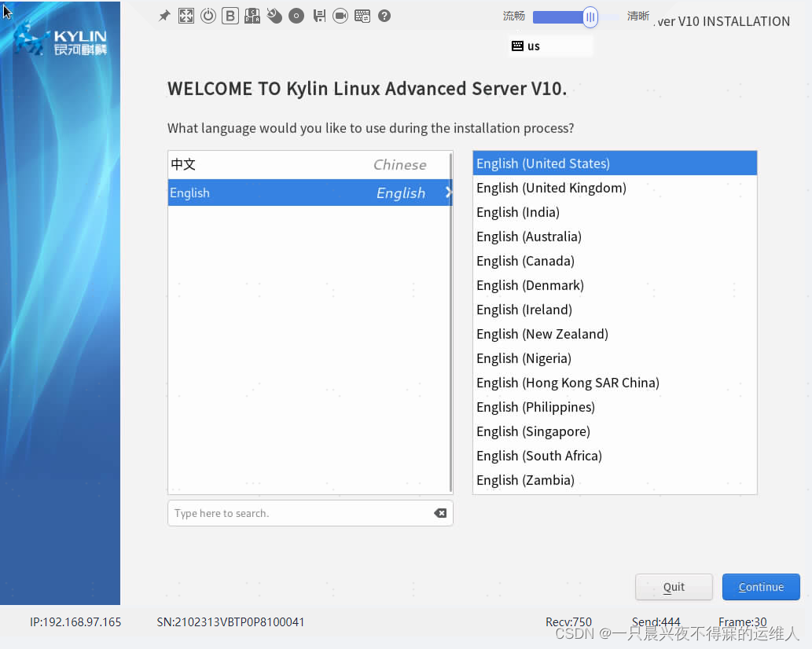The height and width of the screenshot is (649, 812).
Task: Choose English (Canada) locale
Action: pyautogui.click(x=615, y=261)
